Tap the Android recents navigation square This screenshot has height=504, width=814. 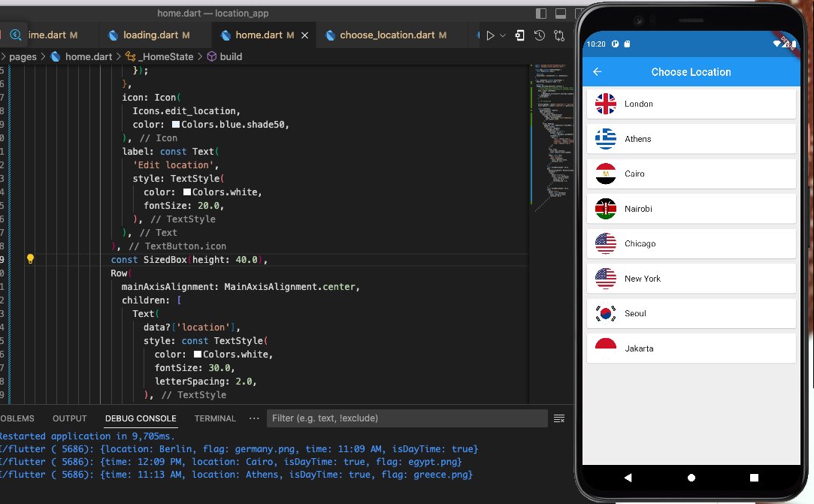coord(754,478)
